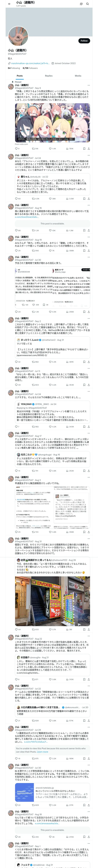The height and width of the screenshot is (868, 98).
Task: Switch to the Replies tab
Action: tap(49, 76)
